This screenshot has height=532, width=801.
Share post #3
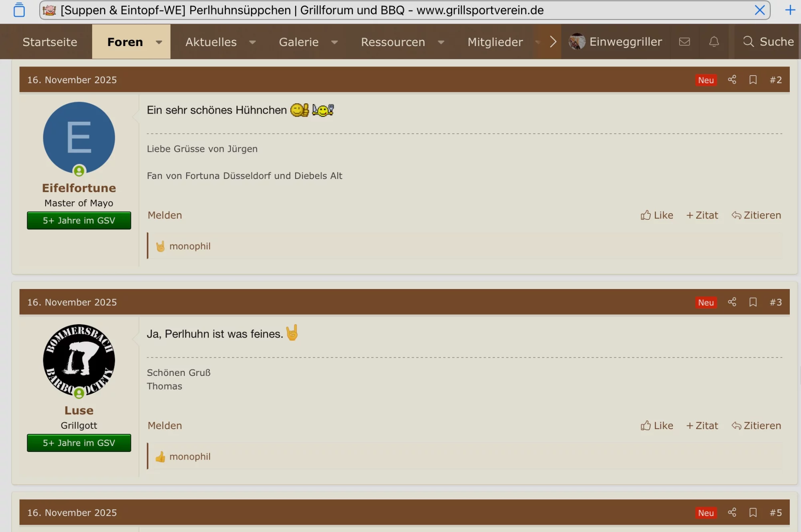[732, 302]
